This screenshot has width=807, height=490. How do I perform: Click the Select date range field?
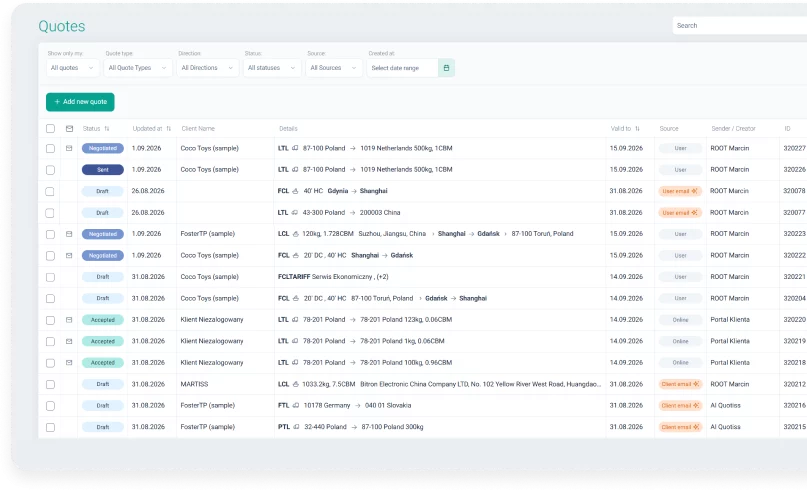[402, 68]
